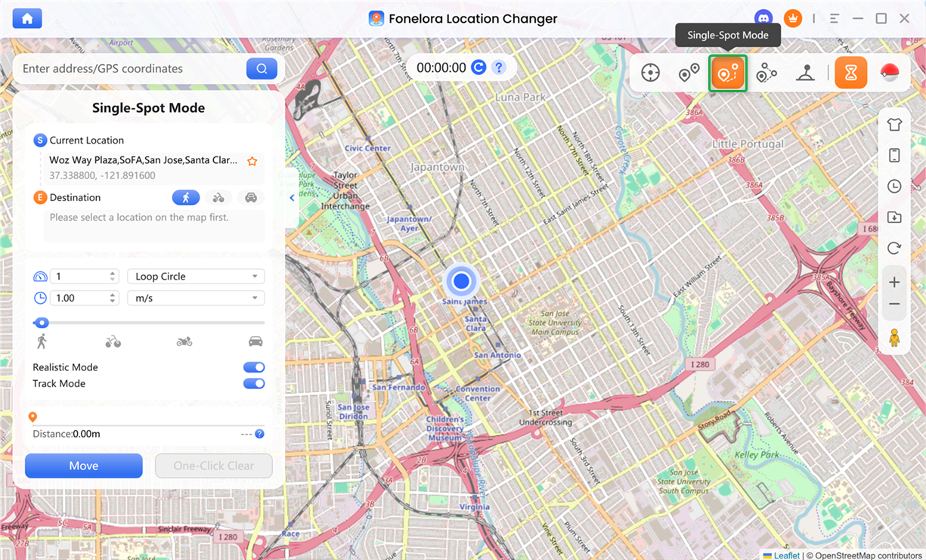Set speed slider to car mark
Viewport: 926px width, 560px height.
coord(256,342)
